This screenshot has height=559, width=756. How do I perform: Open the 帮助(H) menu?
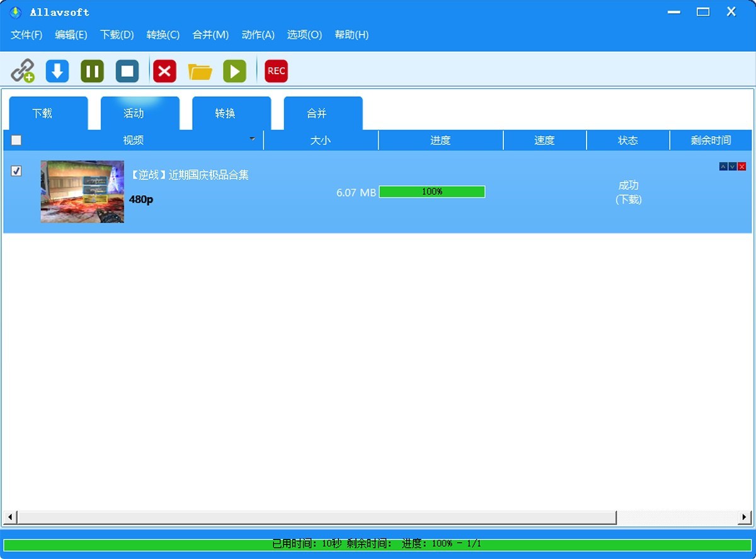tap(352, 35)
